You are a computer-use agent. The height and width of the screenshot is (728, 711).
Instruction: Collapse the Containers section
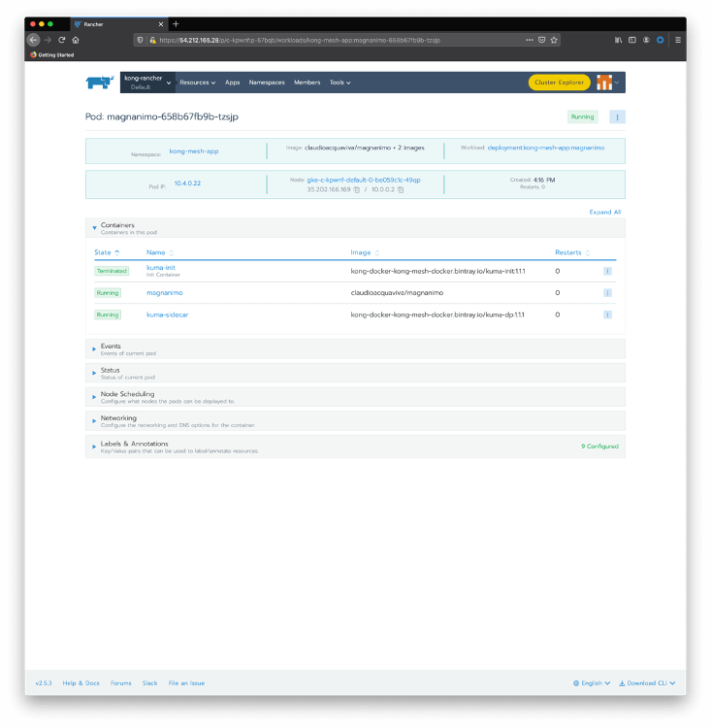click(x=95, y=227)
